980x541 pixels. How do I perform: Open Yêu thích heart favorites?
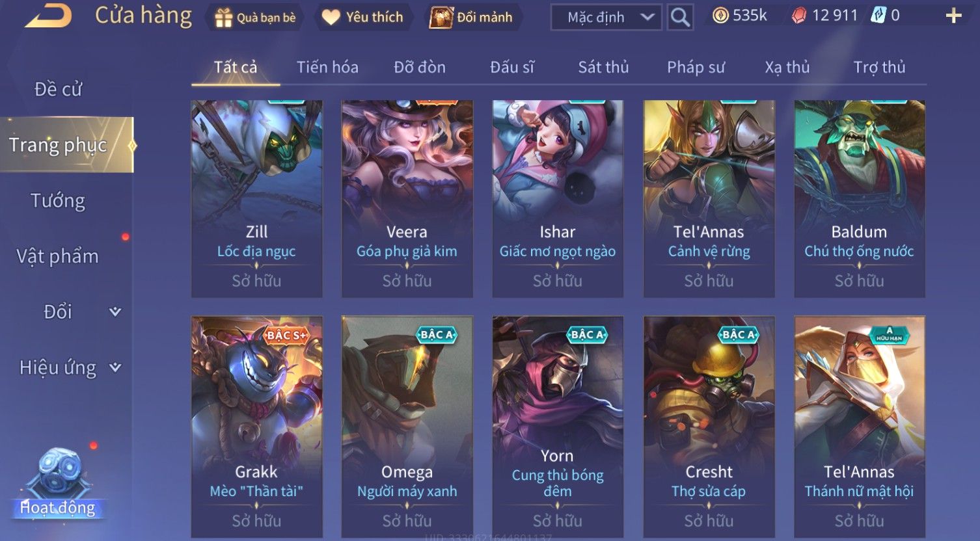click(x=331, y=18)
